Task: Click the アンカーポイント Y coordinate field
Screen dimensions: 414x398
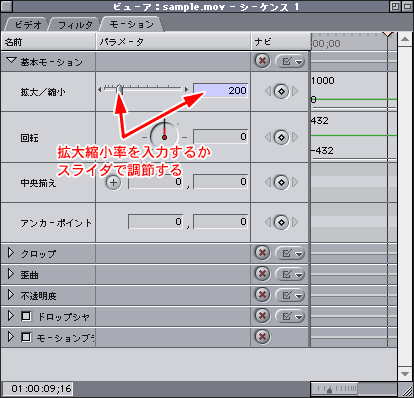Action: [x=221, y=222]
